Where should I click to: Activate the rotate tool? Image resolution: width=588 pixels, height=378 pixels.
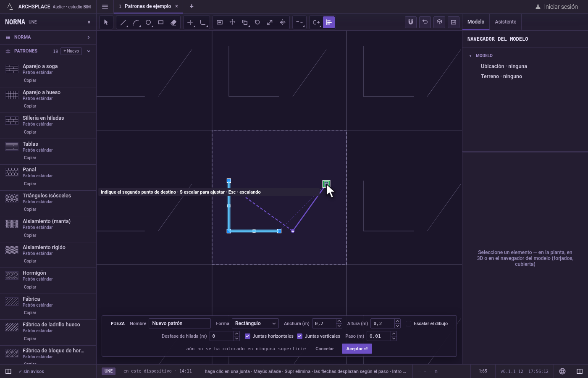(x=257, y=22)
